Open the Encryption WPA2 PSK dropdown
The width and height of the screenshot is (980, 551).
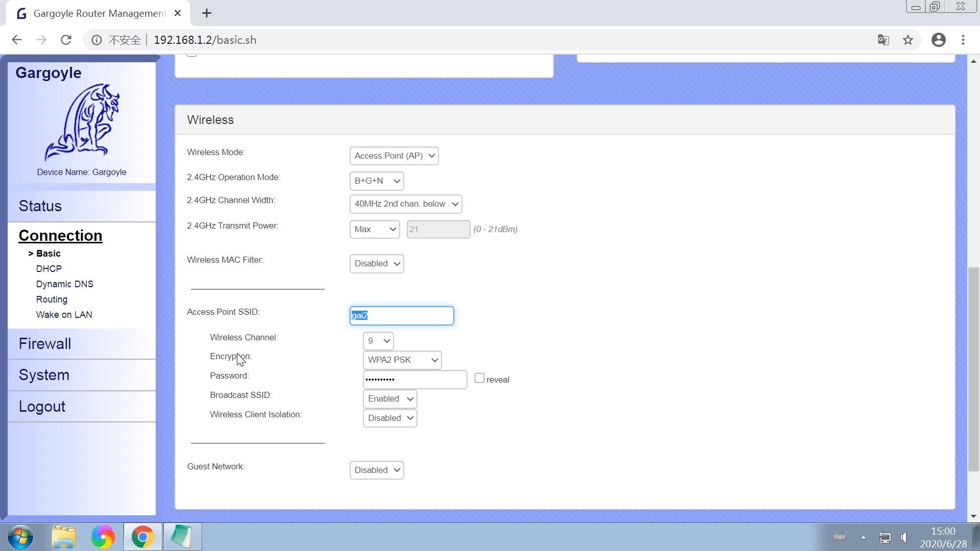(x=402, y=360)
